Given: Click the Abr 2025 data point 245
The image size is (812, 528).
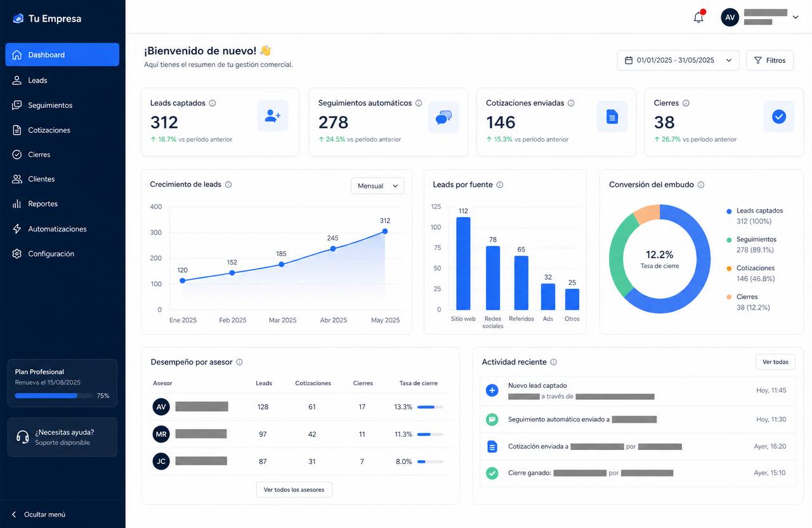Looking at the screenshot, I should [333, 249].
